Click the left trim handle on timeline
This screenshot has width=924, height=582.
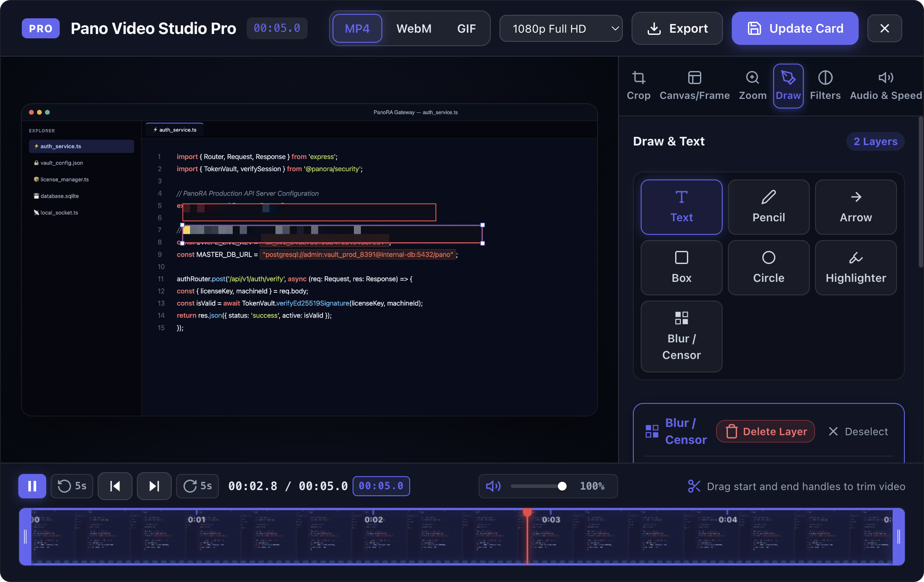point(25,537)
